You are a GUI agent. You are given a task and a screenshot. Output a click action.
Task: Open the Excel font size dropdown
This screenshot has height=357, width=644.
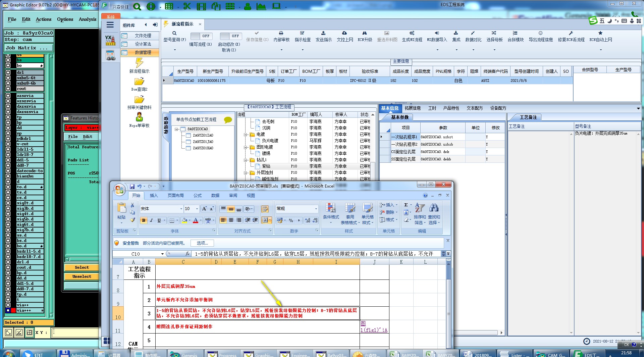197,209
